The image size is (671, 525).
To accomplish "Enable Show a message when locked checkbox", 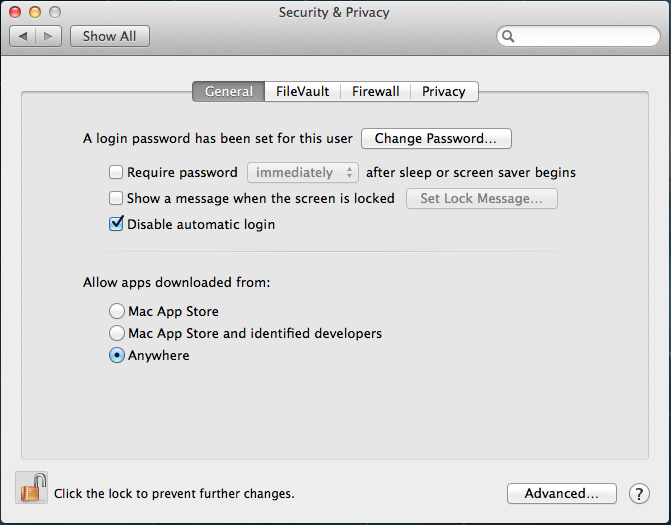I will click(x=116, y=198).
